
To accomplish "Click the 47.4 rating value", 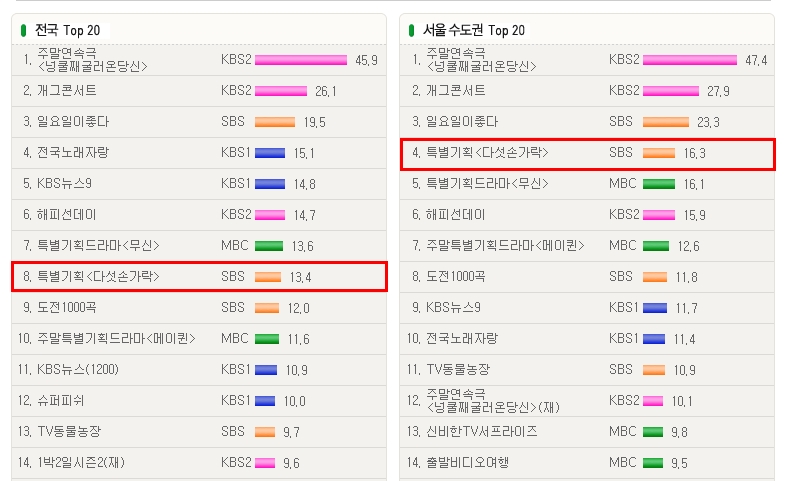I will point(756,60).
